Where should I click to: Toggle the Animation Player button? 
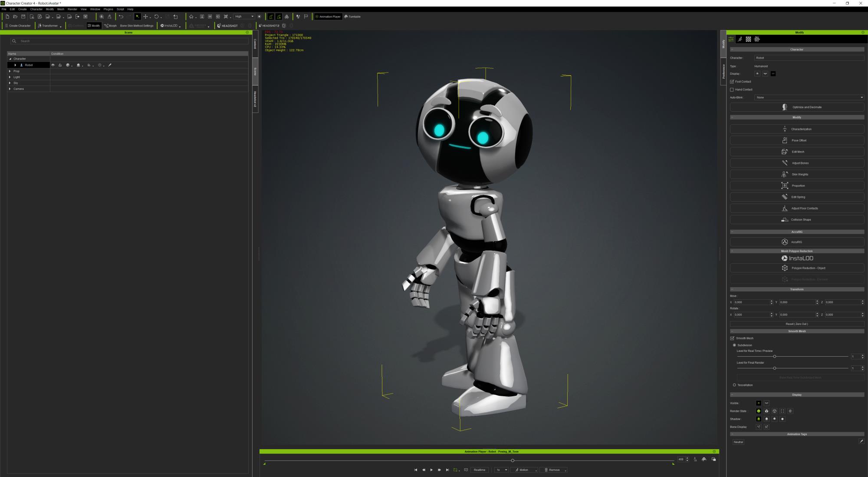coord(328,17)
